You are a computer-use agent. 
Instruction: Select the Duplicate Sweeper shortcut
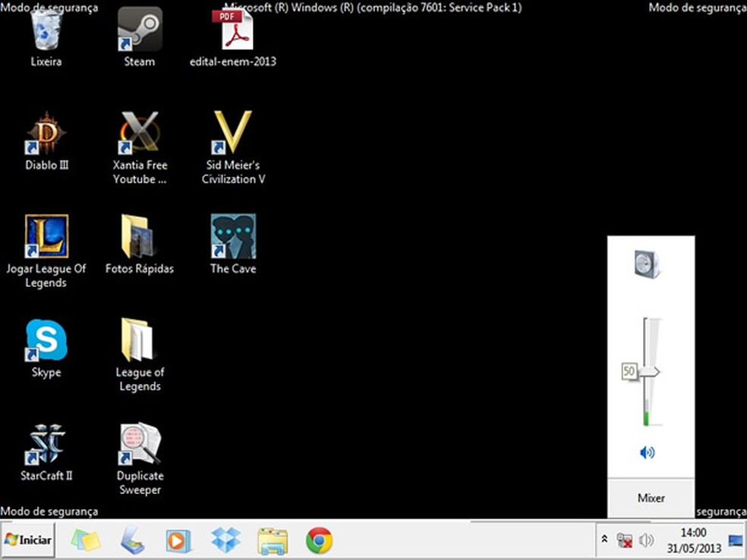coord(140,459)
